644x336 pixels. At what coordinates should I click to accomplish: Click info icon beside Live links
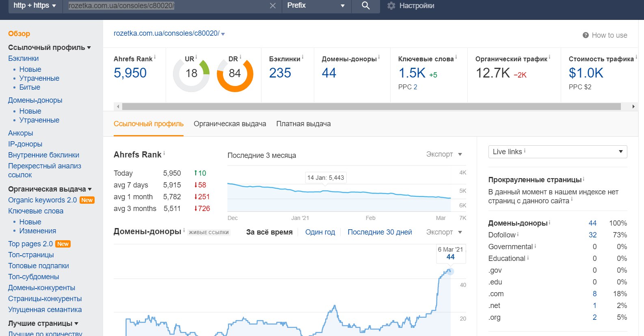coord(525,151)
